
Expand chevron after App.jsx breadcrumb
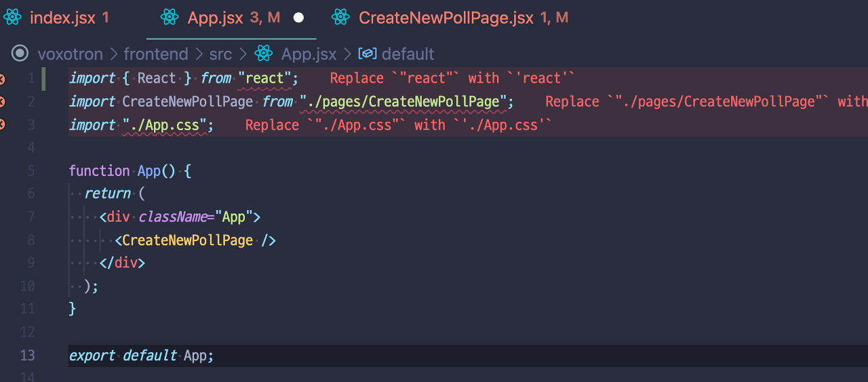[x=347, y=54]
